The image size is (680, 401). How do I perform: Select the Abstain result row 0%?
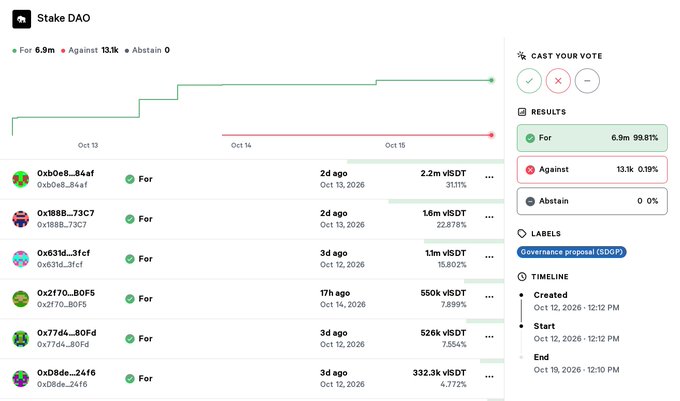pyautogui.click(x=592, y=201)
